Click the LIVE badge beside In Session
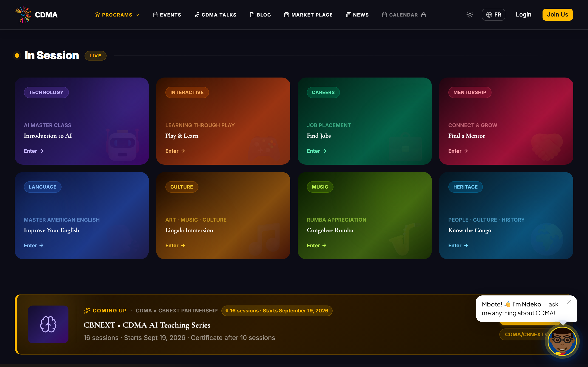The image size is (588, 367). pyautogui.click(x=95, y=56)
